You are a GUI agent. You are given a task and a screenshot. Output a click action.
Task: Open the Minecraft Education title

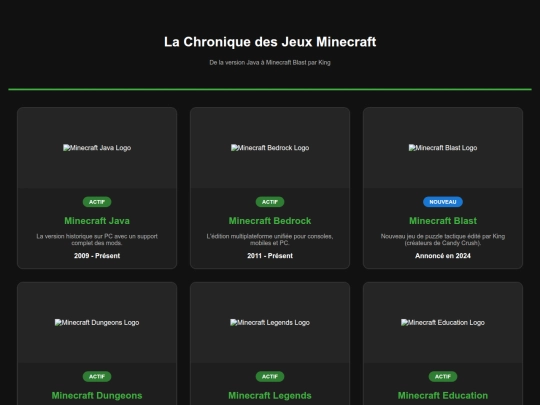(443, 395)
